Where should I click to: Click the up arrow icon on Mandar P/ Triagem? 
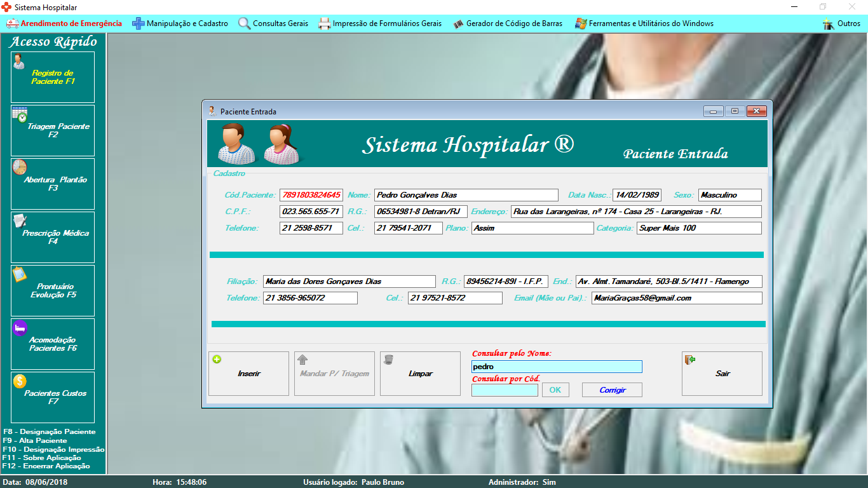point(302,360)
